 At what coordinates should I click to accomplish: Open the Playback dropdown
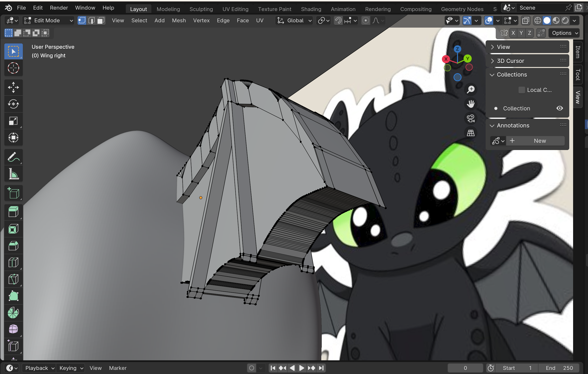click(40, 368)
